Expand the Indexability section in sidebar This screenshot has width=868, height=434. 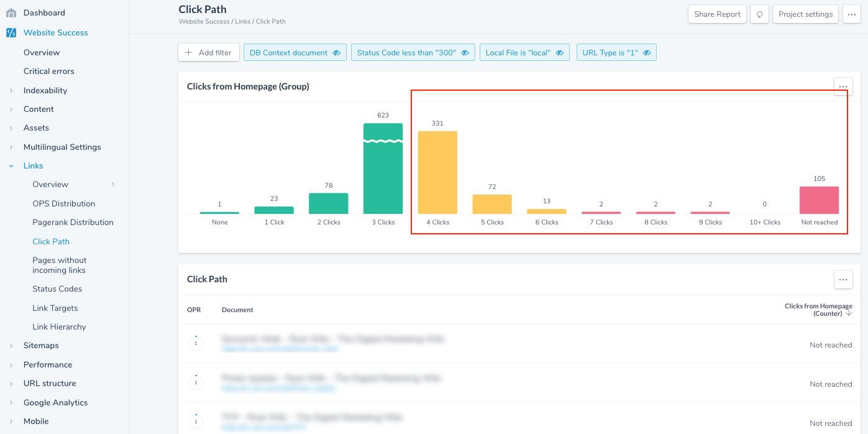point(11,90)
